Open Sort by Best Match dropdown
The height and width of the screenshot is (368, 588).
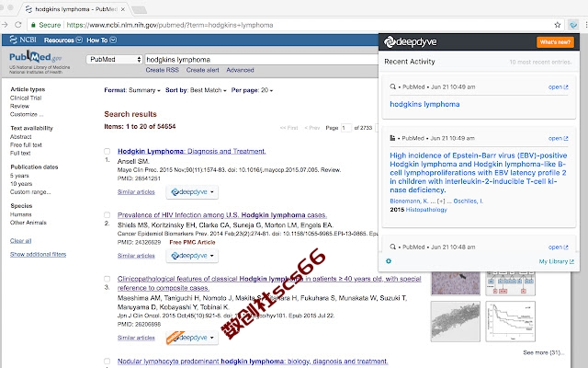point(196,90)
